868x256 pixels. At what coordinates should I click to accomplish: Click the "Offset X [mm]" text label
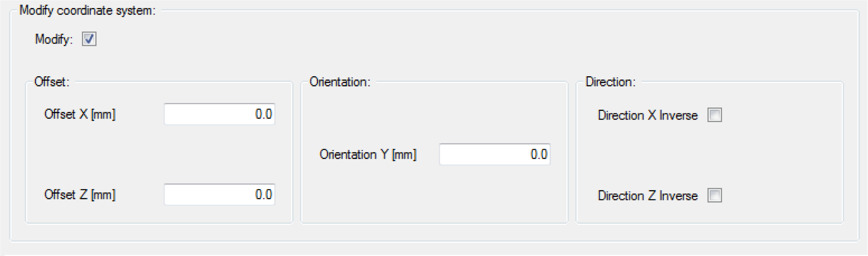(80, 114)
